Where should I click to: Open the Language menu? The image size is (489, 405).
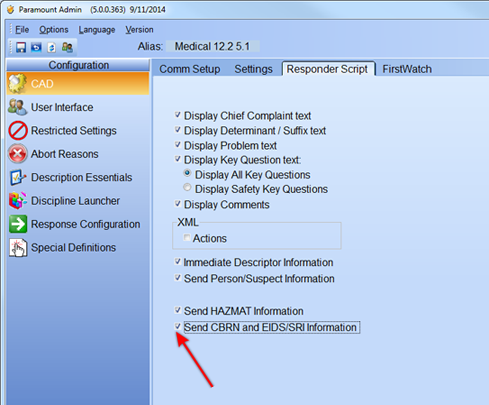pos(97,30)
